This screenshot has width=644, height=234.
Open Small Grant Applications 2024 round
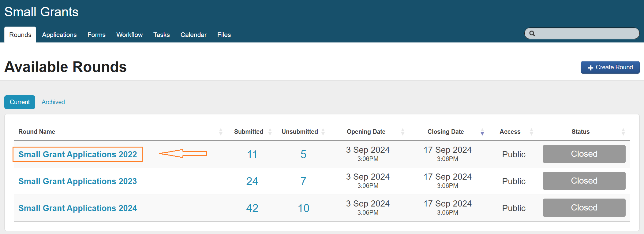[78, 208]
